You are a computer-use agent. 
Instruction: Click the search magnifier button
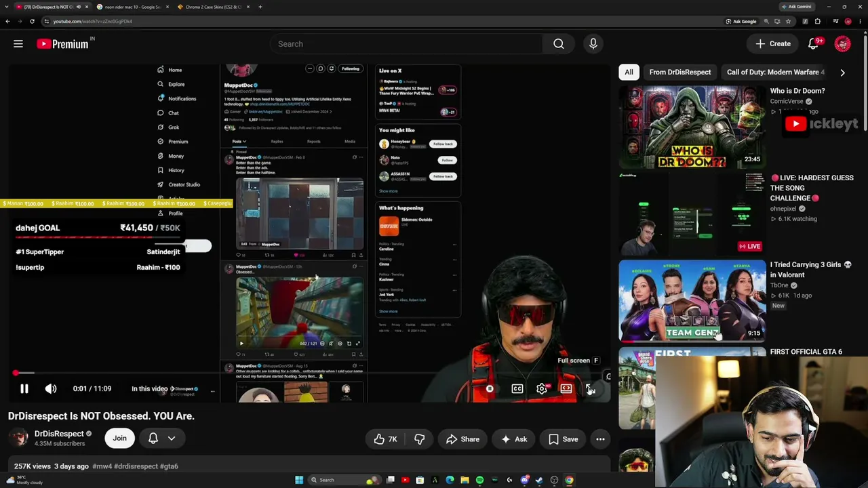click(x=559, y=44)
